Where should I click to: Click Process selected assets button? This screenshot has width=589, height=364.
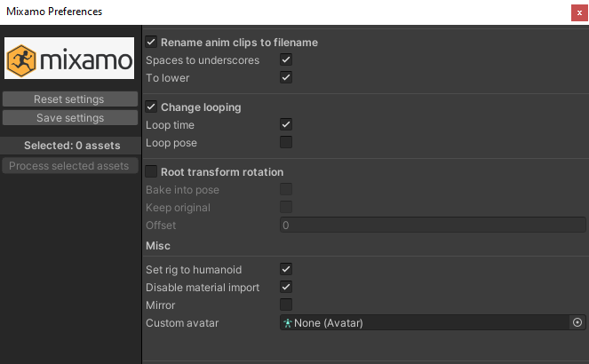(x=70, y=166)
